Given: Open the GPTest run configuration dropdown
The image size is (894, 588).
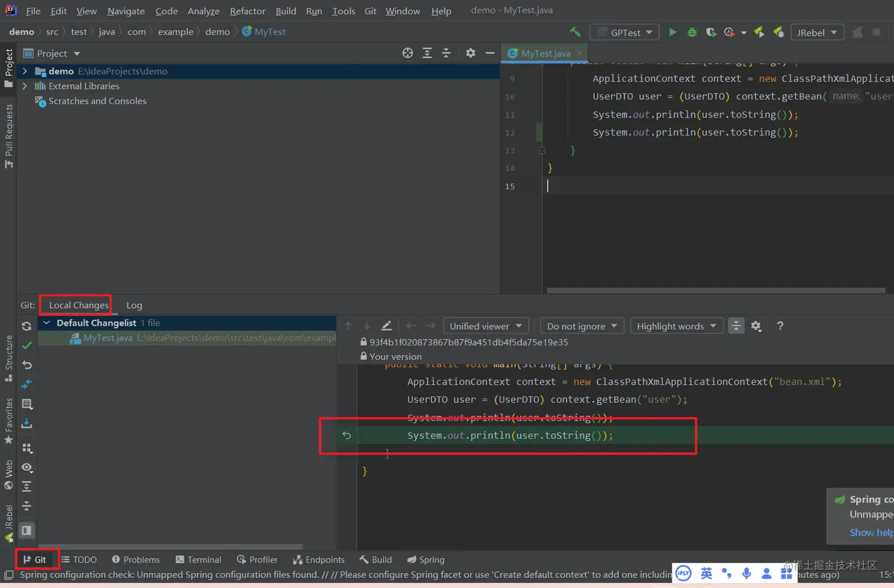Looking at the screenshot, I should (624, 33).
